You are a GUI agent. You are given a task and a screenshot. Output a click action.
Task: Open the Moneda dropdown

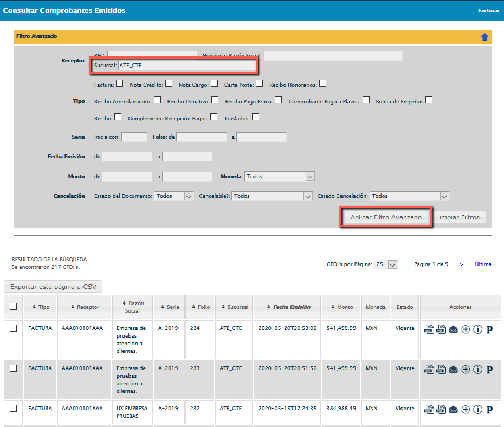280,177
